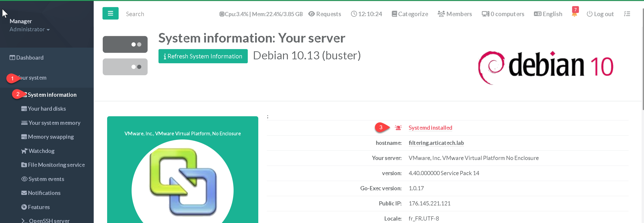
Task: Open the English language selector
Action: coord(548,14)
